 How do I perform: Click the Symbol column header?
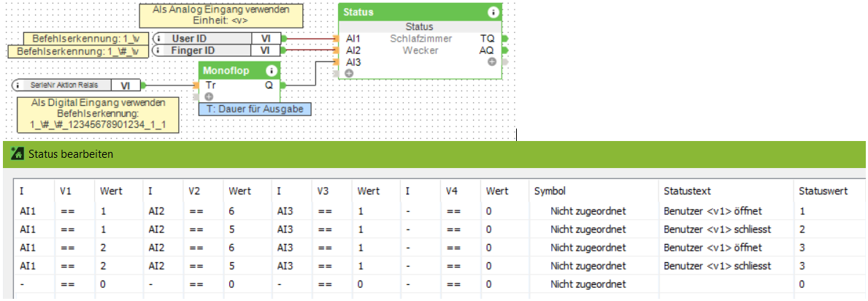[594, 191]
